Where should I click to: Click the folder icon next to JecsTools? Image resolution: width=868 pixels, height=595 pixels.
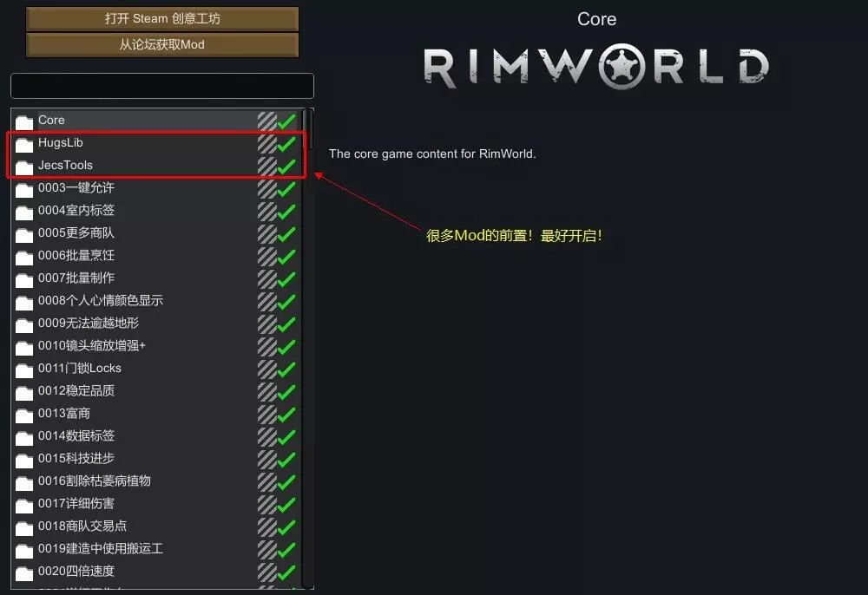[x=24, y=167]
